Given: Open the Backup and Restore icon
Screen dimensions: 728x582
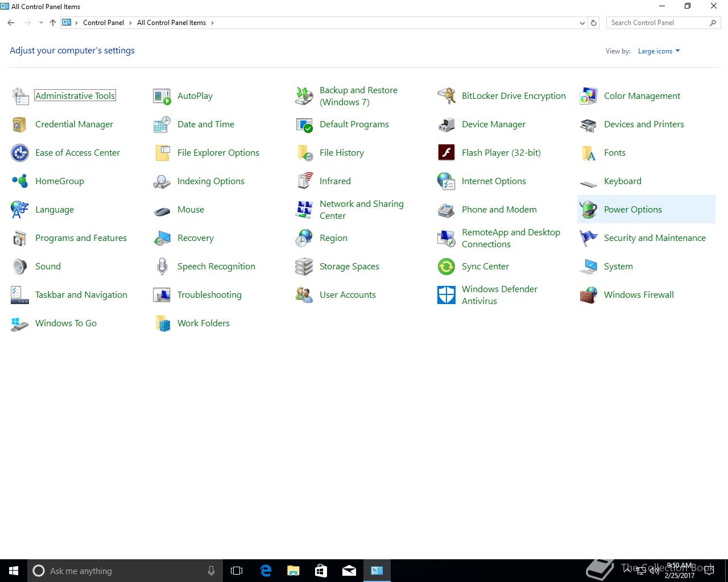Looking at the screenshot, I should (x=304, y=96).
